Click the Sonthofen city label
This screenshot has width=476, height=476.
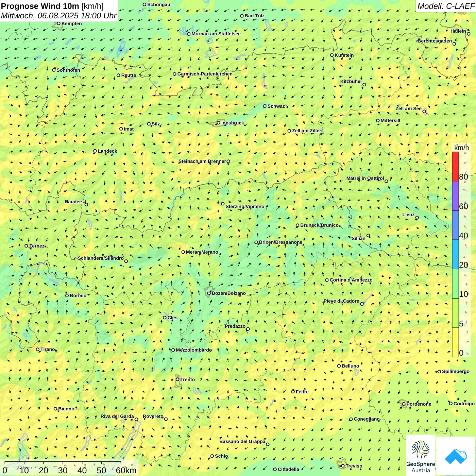tap(68, 70)
